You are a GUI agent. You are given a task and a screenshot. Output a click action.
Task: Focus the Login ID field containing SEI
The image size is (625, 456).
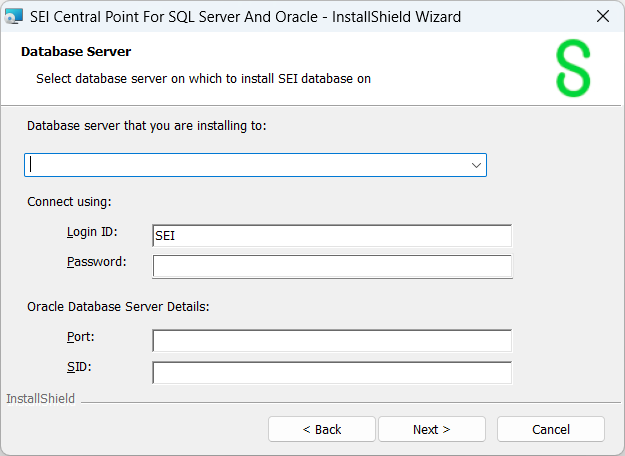tap(331, 236)
